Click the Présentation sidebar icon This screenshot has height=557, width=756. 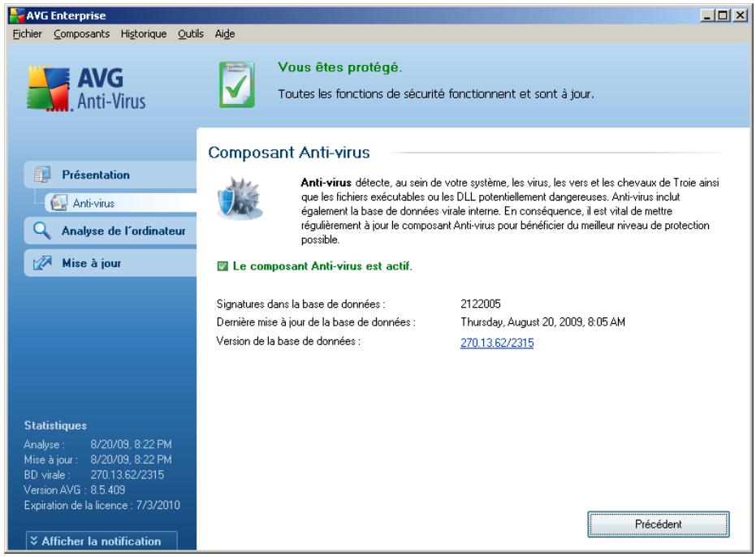pyautogui.click(x=42, y=175)
